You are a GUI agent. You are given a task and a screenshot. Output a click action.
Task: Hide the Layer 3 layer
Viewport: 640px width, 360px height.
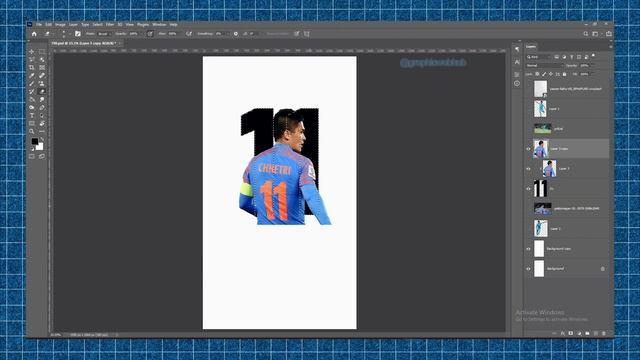point(528,169)
